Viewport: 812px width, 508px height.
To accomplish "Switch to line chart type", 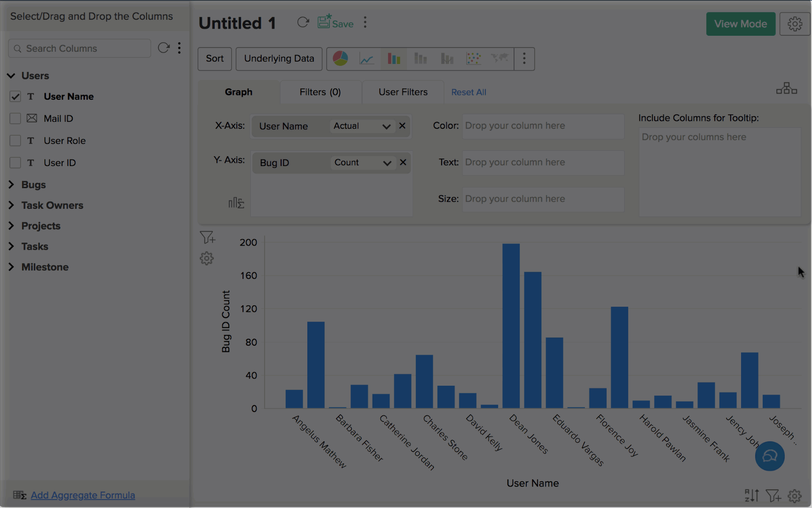I will [x=367, y=59].
